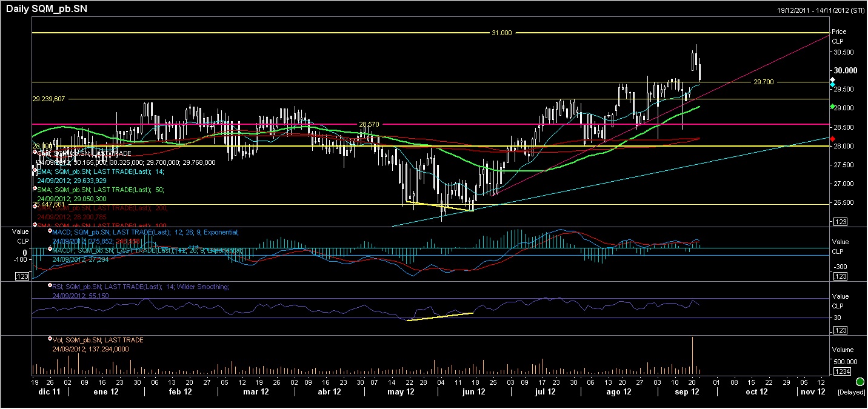The image size is (868, 409).
Task: Select the 28.570 magenta line label
Action: click(x=369, y=124)
